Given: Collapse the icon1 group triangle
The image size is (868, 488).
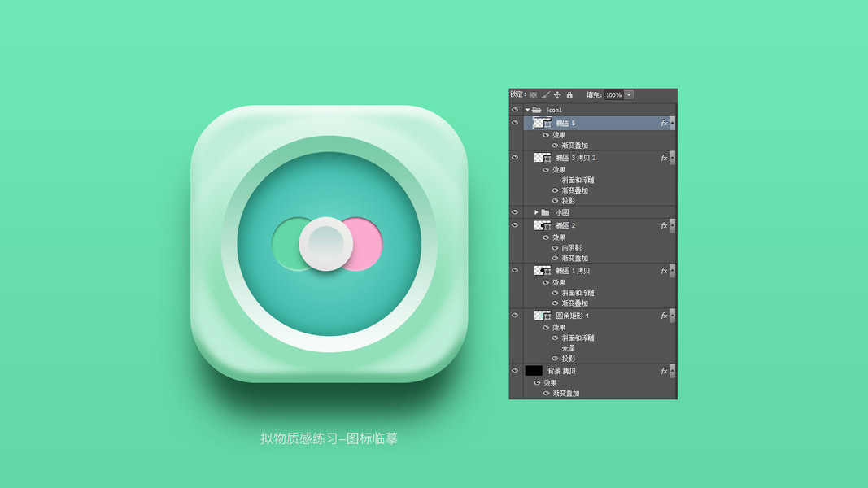Looking at the screenshot, I should tap(528, 110).
